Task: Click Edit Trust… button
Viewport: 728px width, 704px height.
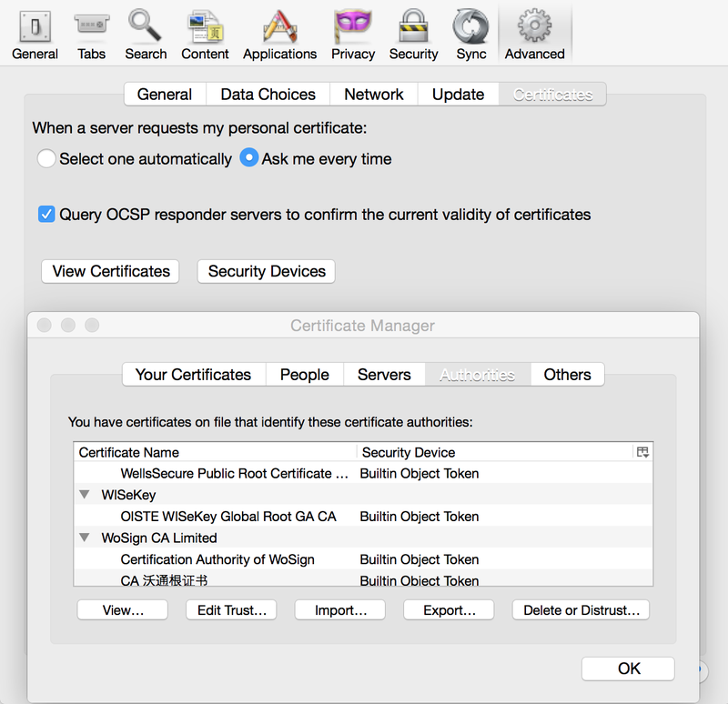Action: pyautogui.click(x=231, y=609)
